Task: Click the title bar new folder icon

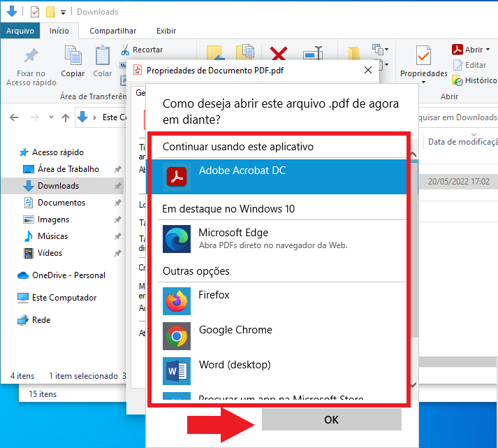Action: pyautogui.click(x=50, y=12)
